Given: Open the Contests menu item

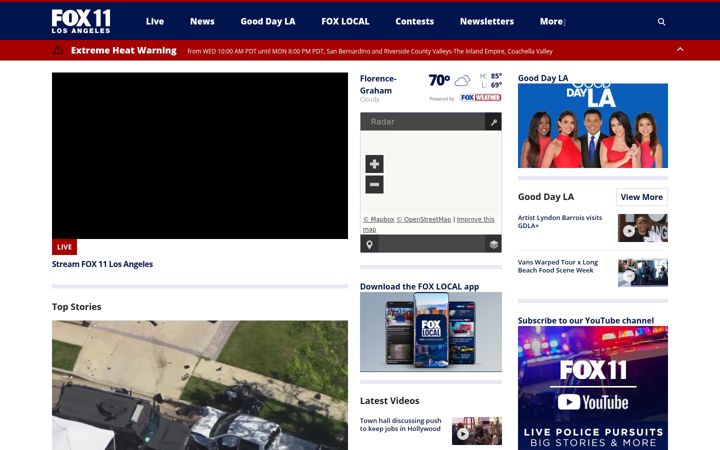Looking at the screenshot, I should pyautogui.click(x=415, y=22).
